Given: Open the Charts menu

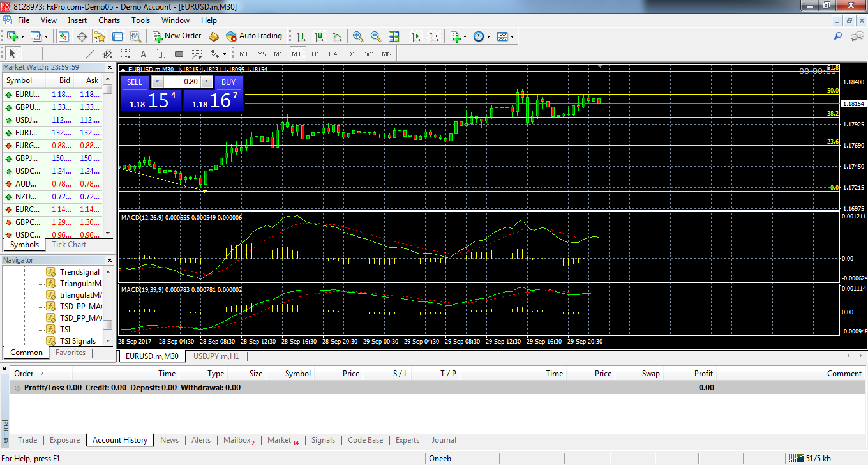Looking at the screenshot, I should [109, 20].
